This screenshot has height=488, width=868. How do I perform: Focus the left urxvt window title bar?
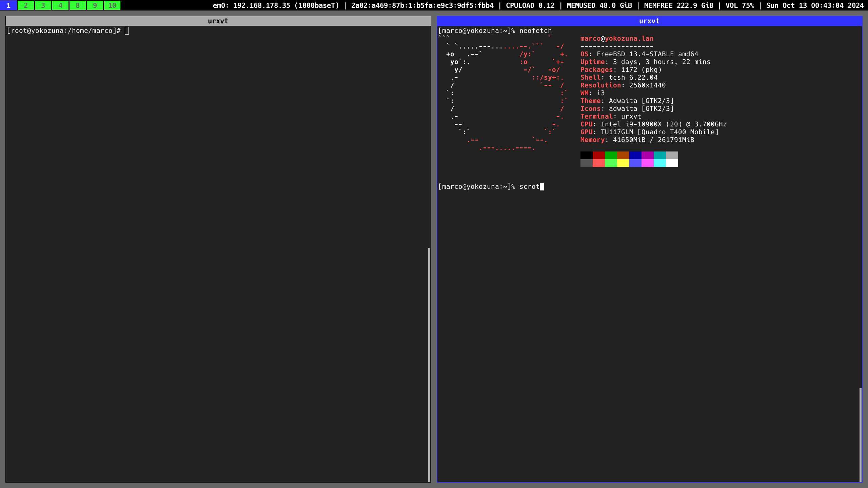218,21
